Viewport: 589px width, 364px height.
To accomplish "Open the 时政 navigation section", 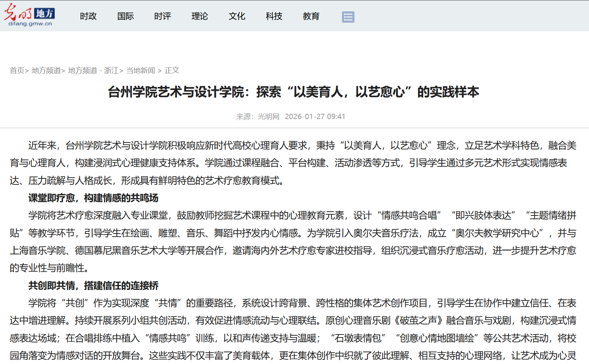I will click(x=88, y=16).
